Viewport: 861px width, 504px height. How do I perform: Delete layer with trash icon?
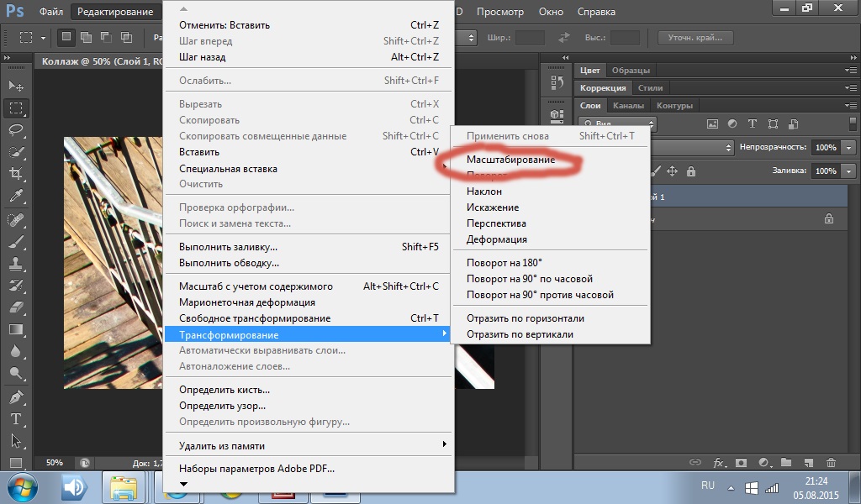pos(831,462)
